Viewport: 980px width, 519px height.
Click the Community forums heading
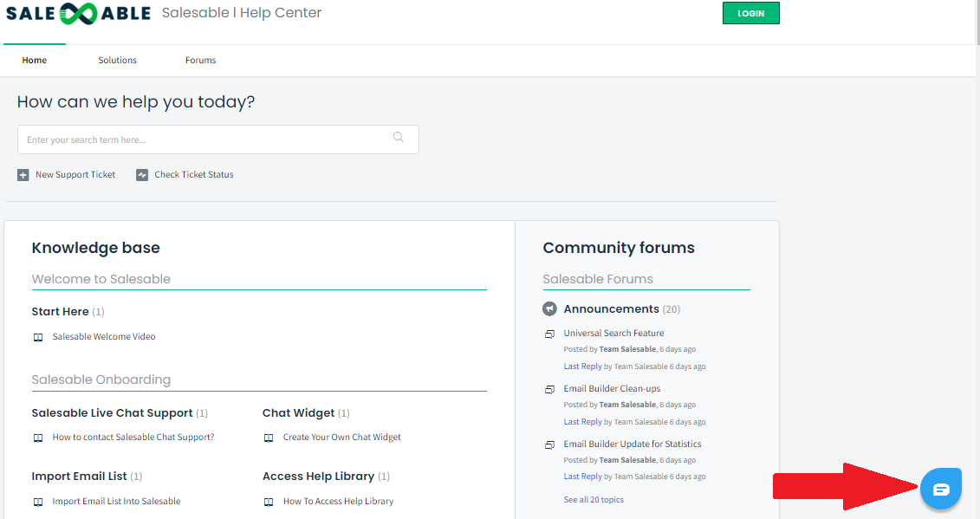coord(619,248)
